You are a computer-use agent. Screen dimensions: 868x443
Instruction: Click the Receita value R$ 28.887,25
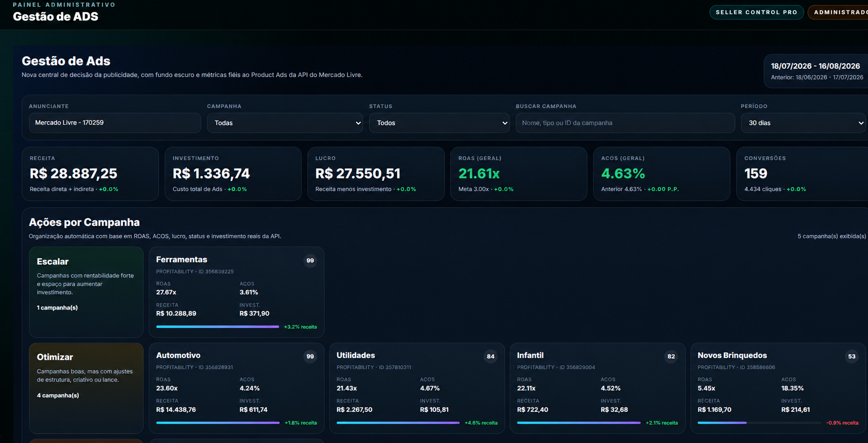(73, 174)
